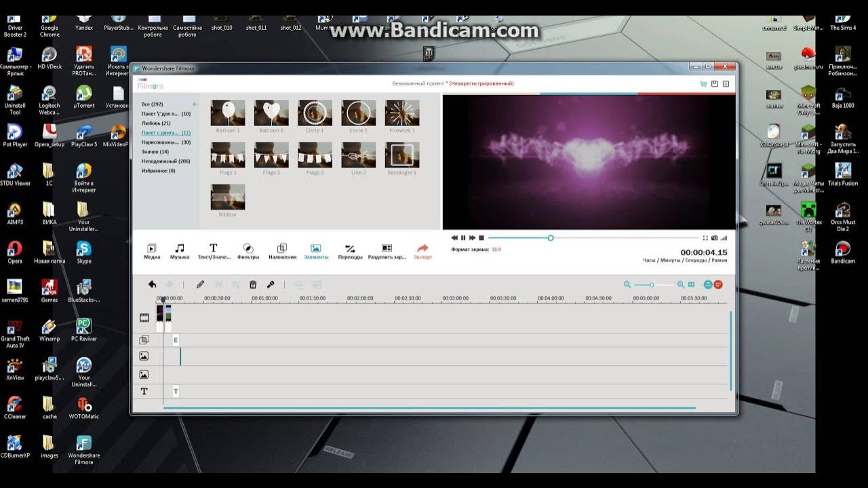Screen dimensions: 868x488
Task: Open the Фильтры tab
Action: coord(248,251)
